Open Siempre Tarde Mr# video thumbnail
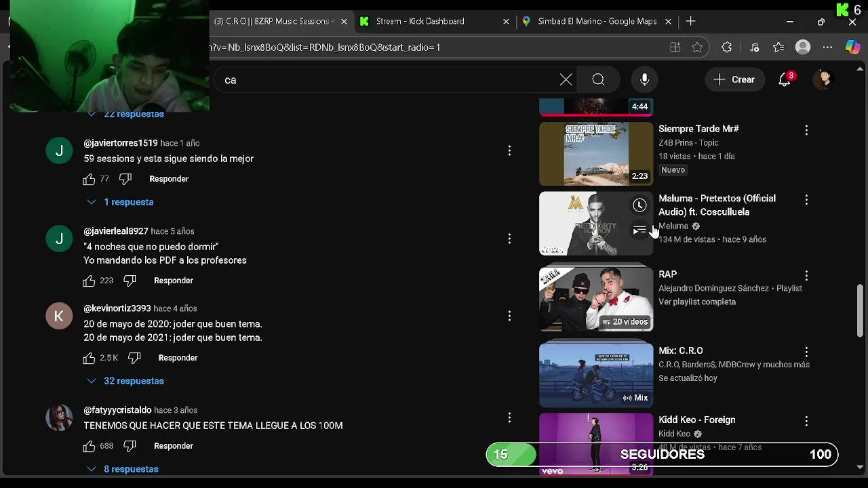Screen dimensions: 868x488 (x=596, y=154)
